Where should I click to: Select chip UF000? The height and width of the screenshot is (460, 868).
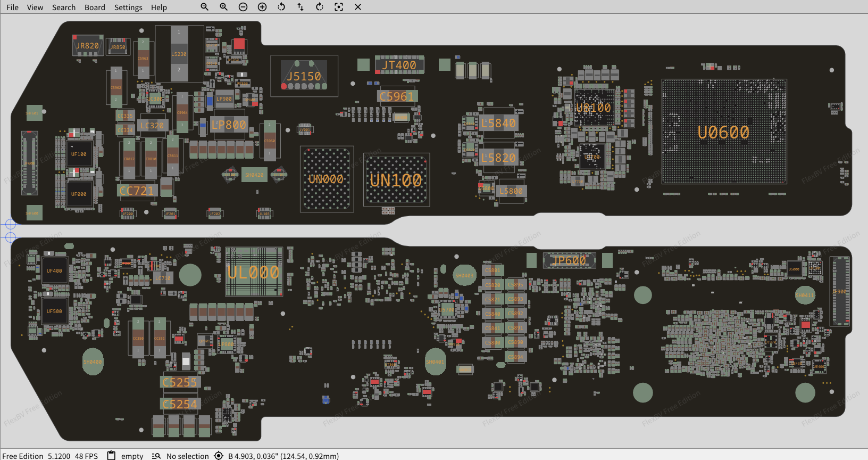[79, 194]
